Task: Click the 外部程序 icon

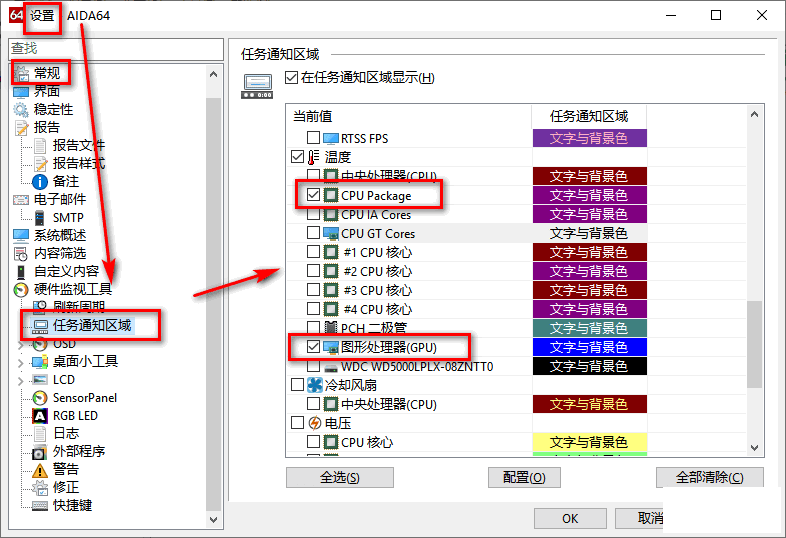Action: 39,452
